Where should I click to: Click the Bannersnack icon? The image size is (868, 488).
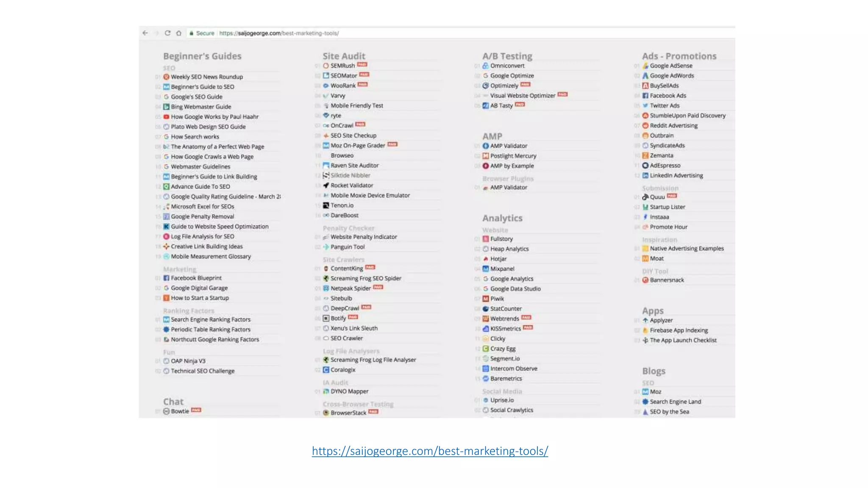(x=645, y=280)
